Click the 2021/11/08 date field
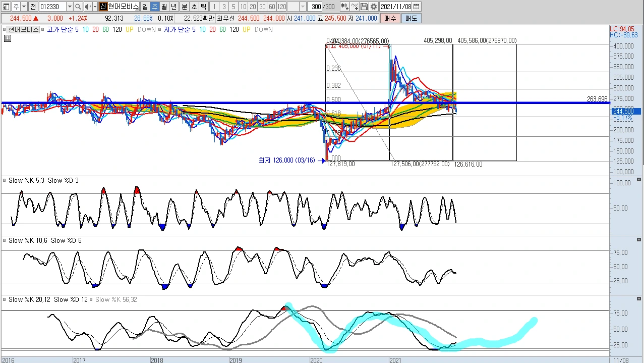This screenshot has height=363, width=644. click(395, 7)
